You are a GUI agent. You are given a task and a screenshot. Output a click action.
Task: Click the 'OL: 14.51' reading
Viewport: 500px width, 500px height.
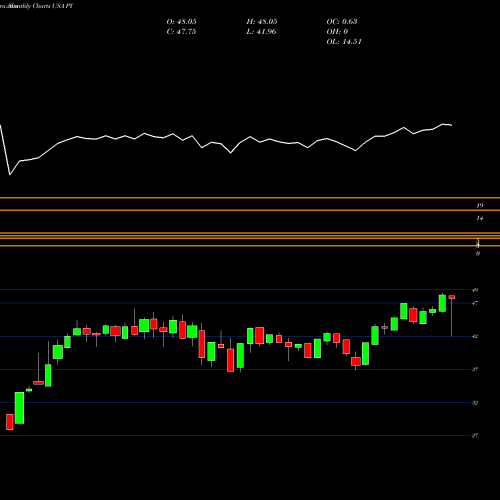click(344, 42)
